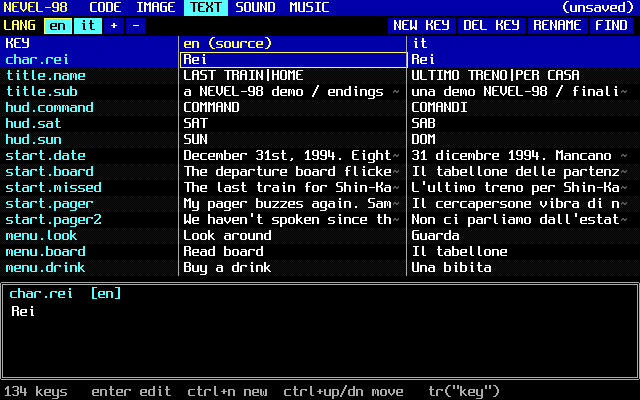Open the IMAGE tab
Screen dimensions: 640x400
pos(156,7)
